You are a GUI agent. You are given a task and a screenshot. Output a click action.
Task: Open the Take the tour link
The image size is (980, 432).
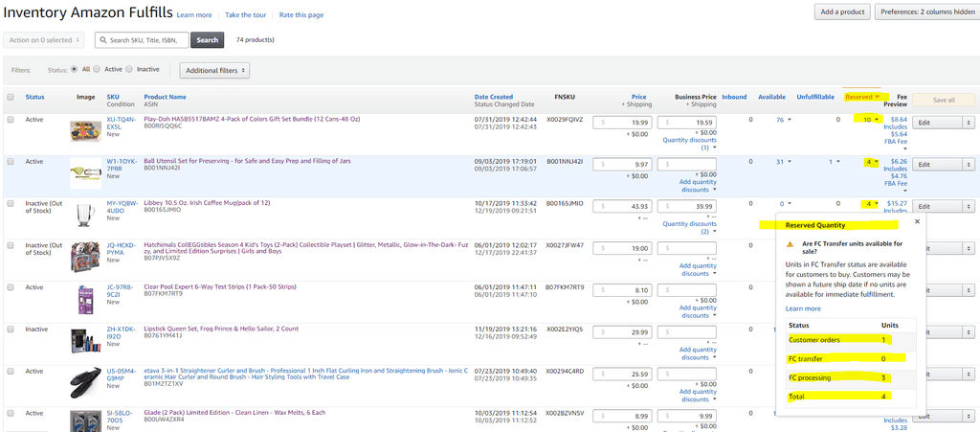[x=246, y=15]
